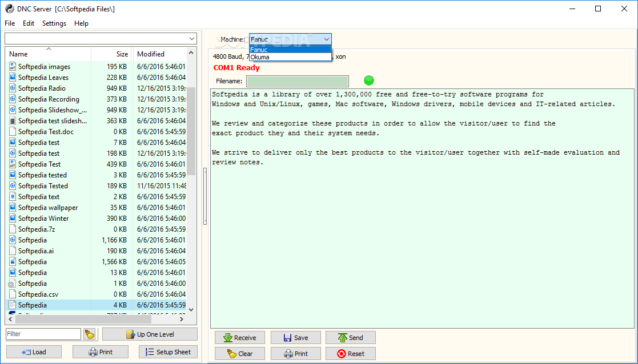Collapse the Machine dropdown via its arrow

pyautogui.click(x=326, y=39)
